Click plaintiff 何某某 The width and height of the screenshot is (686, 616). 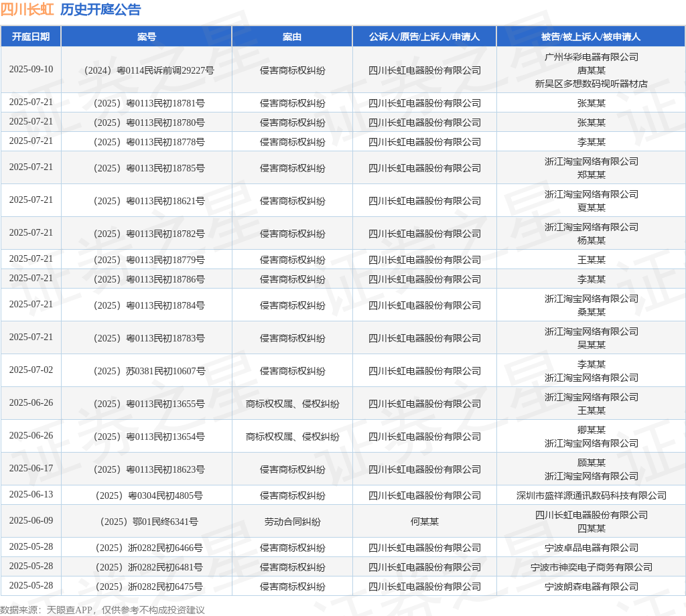pos(424,522)
